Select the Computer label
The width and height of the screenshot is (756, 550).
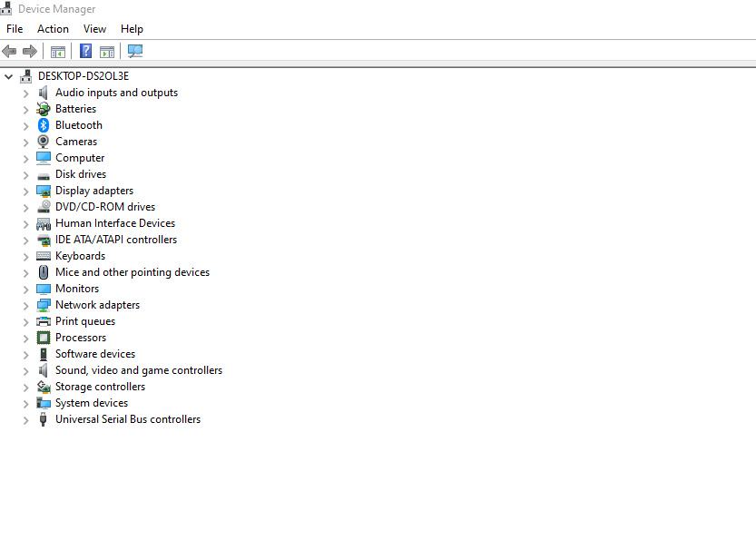(80, 158)
